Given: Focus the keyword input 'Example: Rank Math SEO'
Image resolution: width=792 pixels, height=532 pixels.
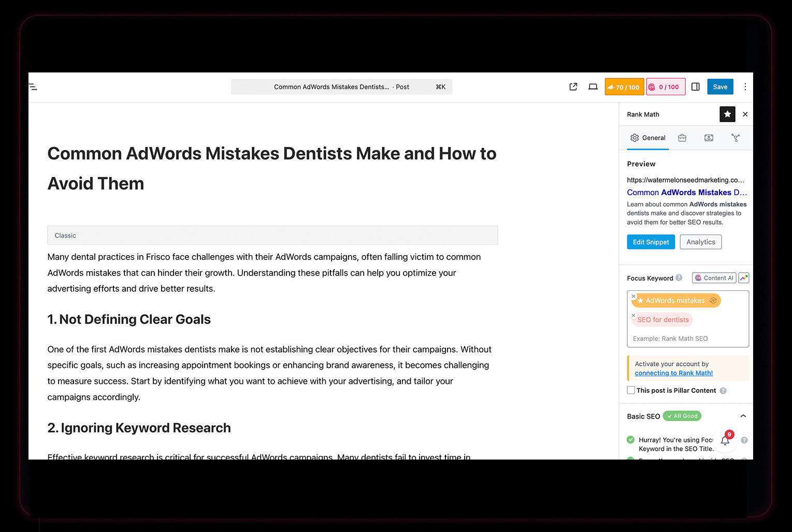Looking at the screenshot, I should [x=688, y=338].
